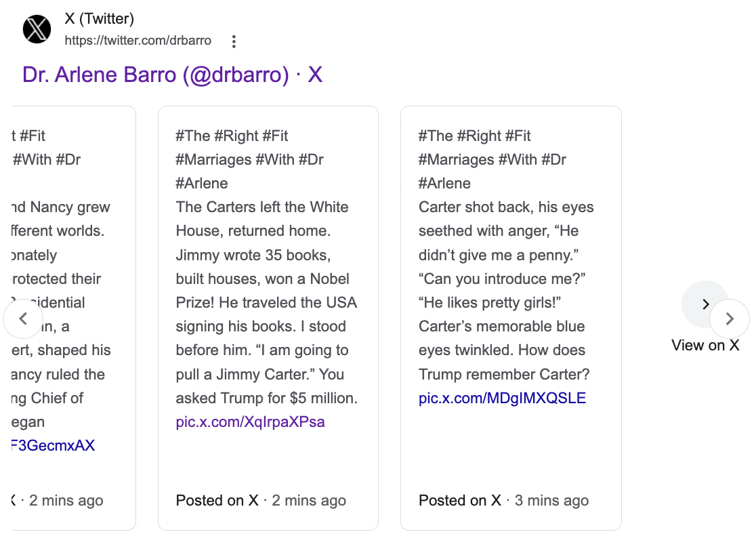This screenshot has height=553, width=756.
Task: Advance carousel with the right chevron button
Action: click(x=730, y=319)
